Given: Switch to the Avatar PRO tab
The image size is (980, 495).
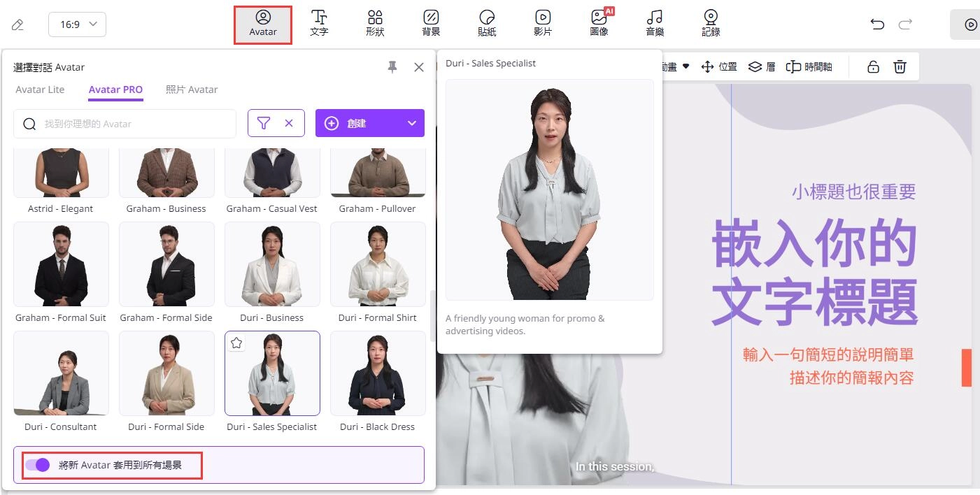Looking at the screenshot, I should point(115,89).
